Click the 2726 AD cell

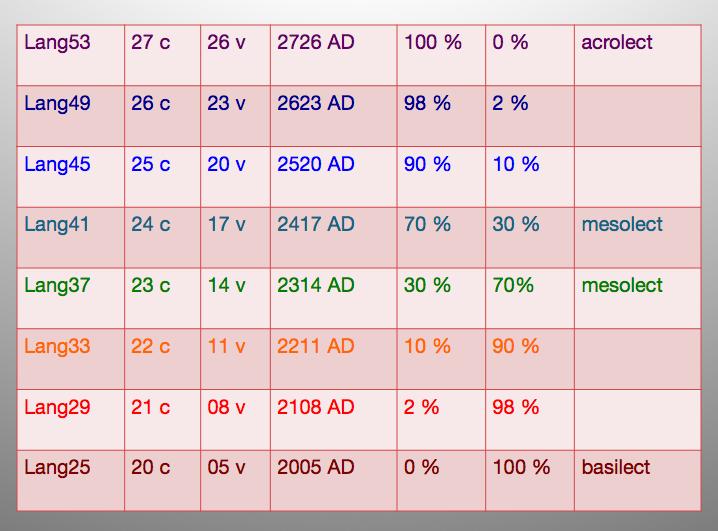316,42
